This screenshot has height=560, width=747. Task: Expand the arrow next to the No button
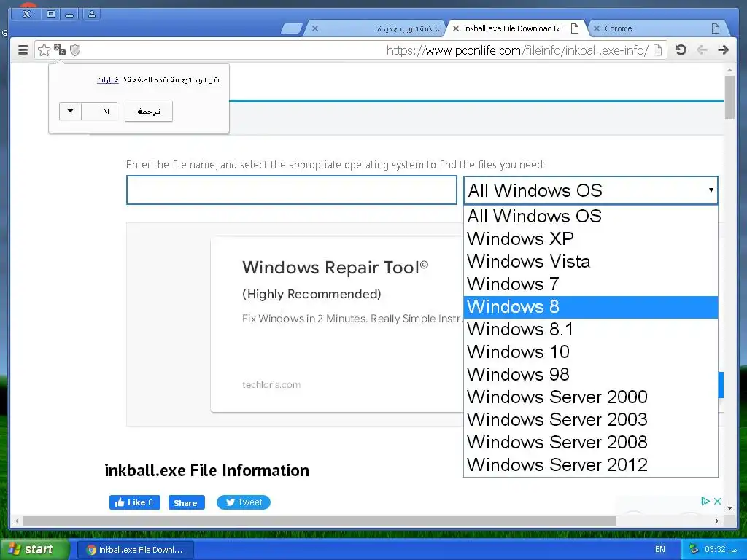[x=70, y=112]
